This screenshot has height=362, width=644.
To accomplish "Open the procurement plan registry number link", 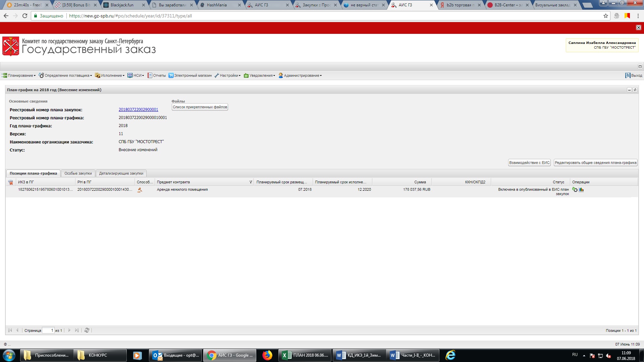I will tap(138, 110).
